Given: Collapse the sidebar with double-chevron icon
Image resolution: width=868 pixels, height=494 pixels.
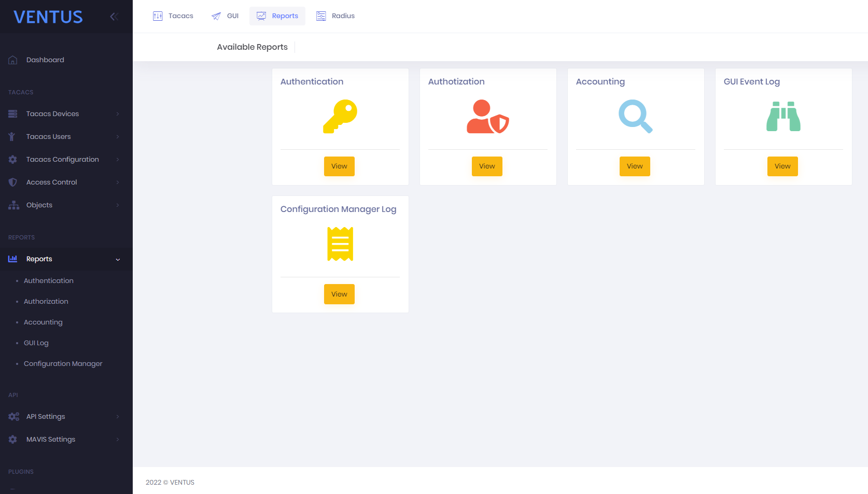Looking at the screenshot, I should point(114,17).
